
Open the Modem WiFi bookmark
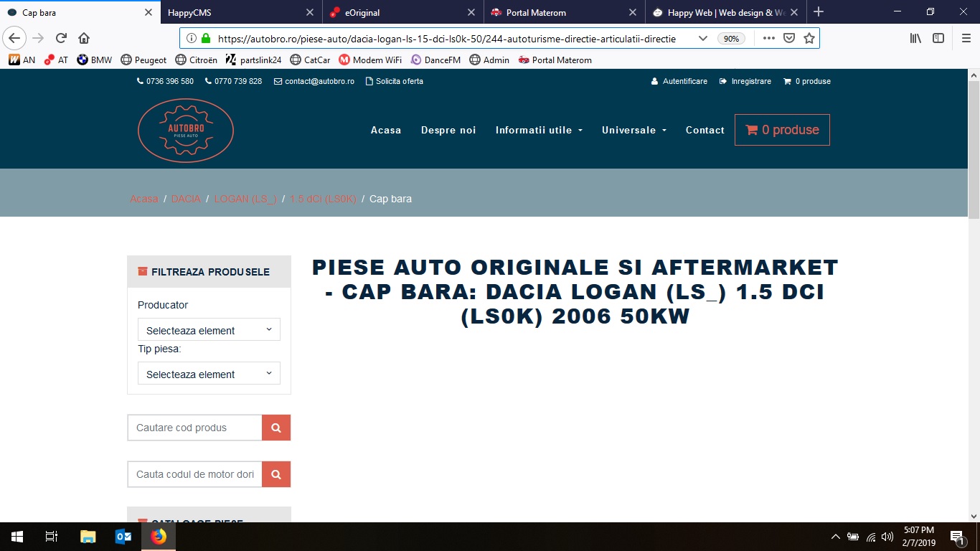click(x=370, y=60)
